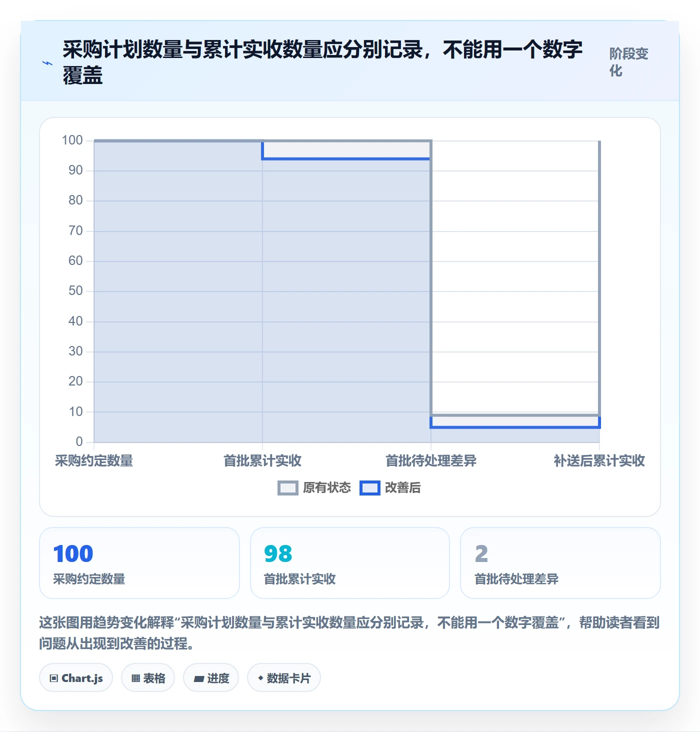The image size is (700, 732).
Task: Click the Chart.js tag square icon
Action: [x=54, y=678]
